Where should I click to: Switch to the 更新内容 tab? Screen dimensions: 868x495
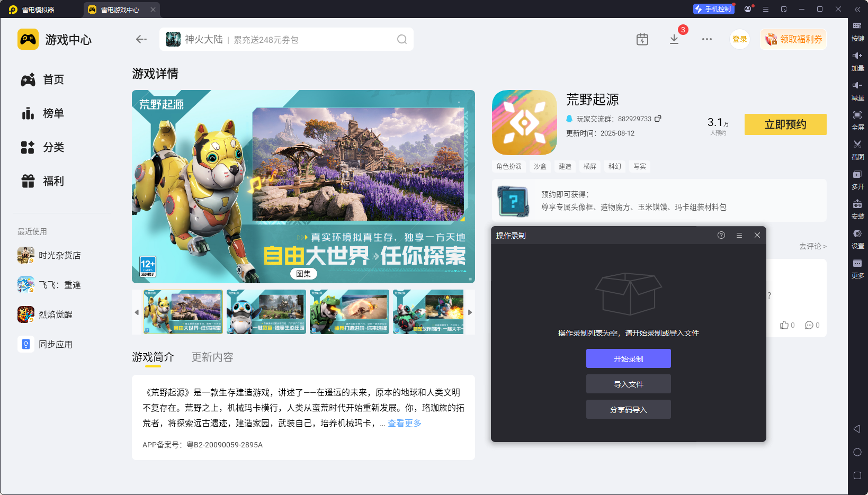point(212,357)
